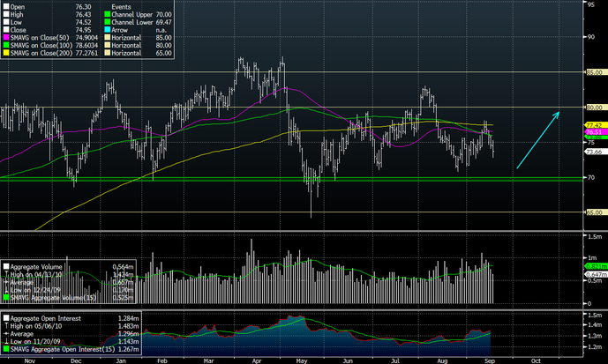Click the 80.00 horizontal line axis tag
608x364 pixels.
click(x=594, y=108)
